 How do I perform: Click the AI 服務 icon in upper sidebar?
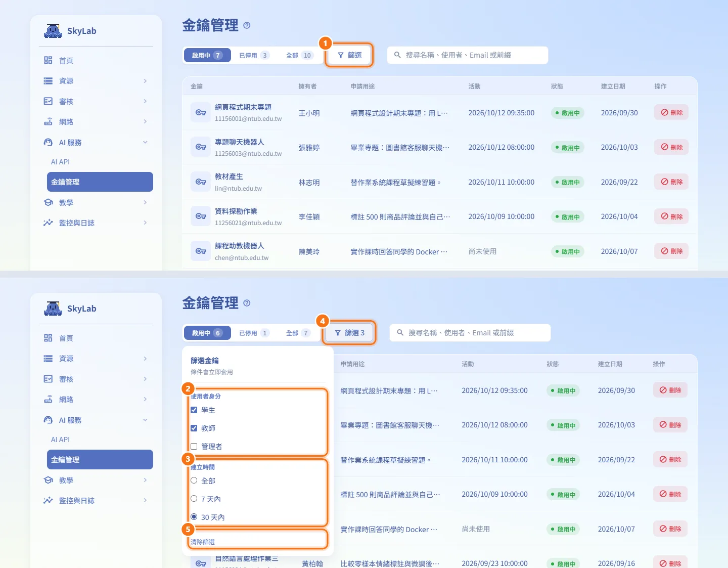coord(48,143)
